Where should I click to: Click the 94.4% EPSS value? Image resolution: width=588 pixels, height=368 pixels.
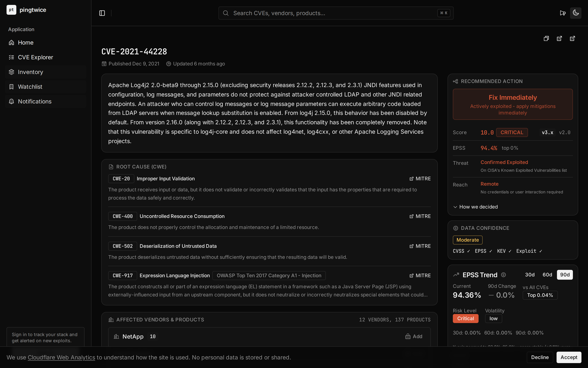[489, 148]
